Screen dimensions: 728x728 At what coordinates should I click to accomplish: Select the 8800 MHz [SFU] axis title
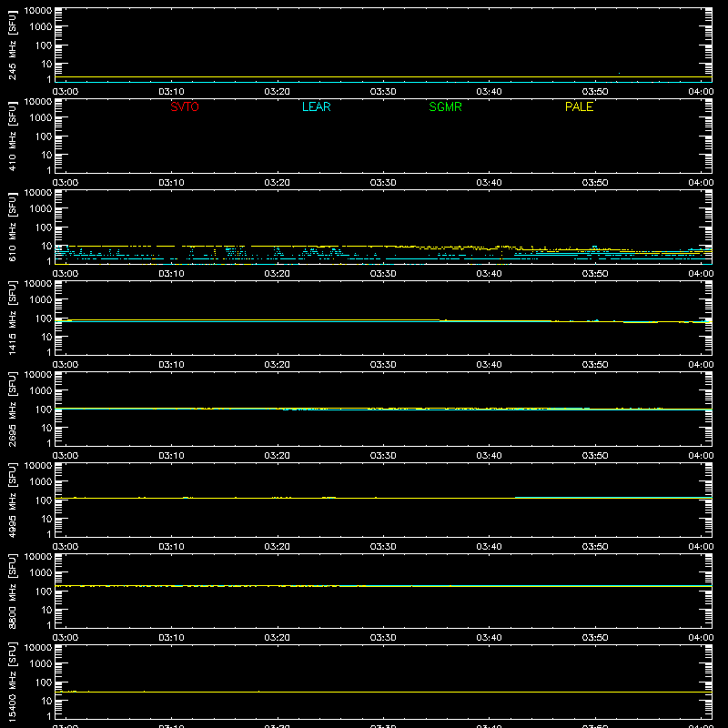tap(12, 591)
